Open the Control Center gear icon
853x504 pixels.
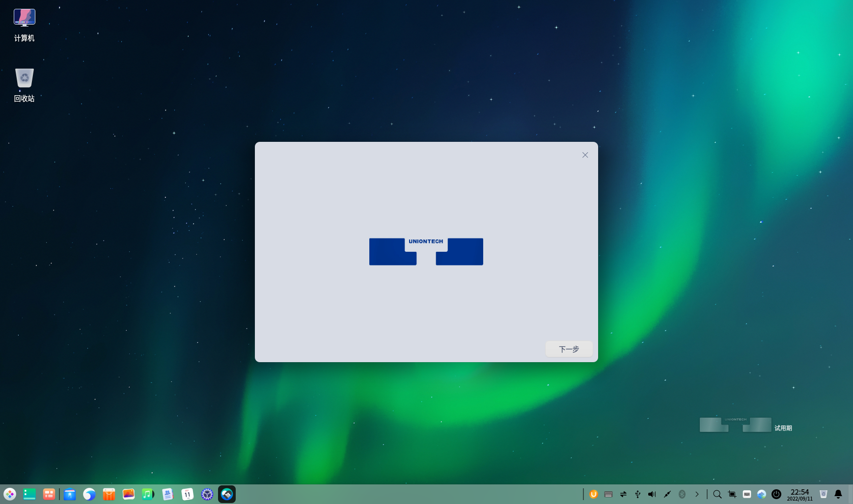[x=207, y=494]
